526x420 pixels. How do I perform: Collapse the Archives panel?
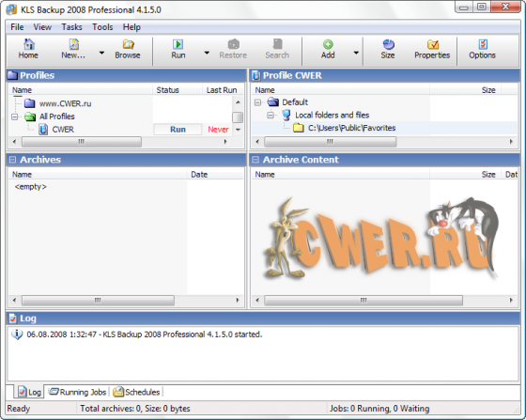pos(12,160)
